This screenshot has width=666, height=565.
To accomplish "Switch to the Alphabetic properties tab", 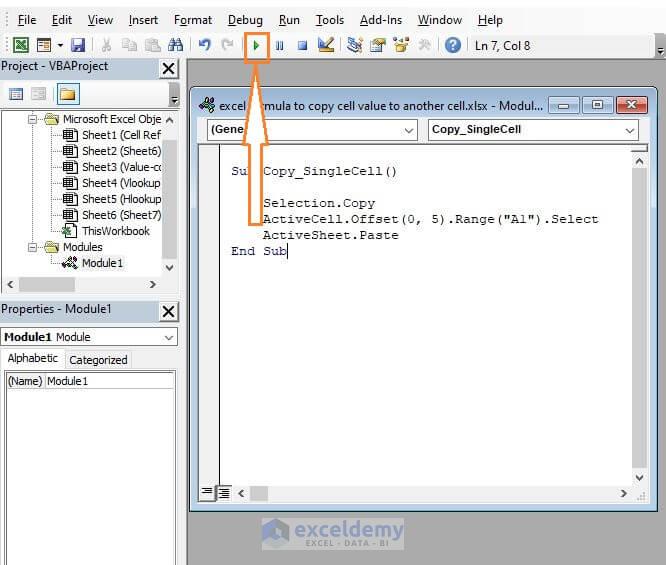I will (x=33, y=359).
